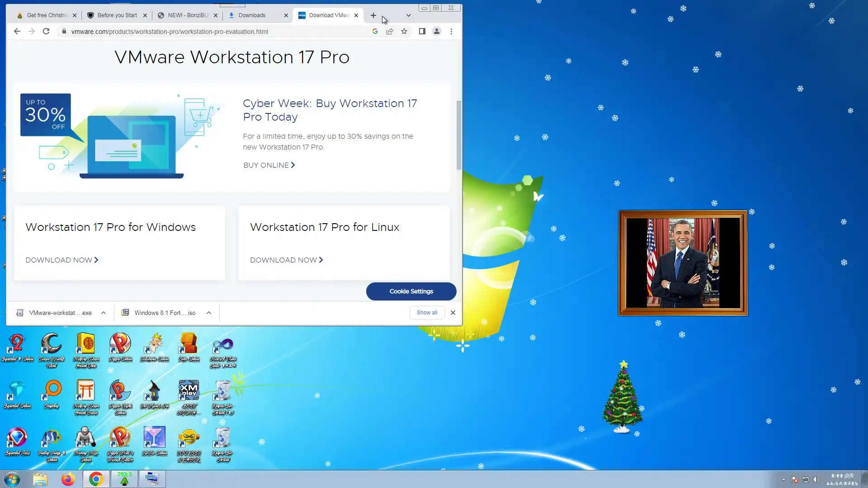Expand options for VMware-workstation exe download
This screenshot has width=868, height=488.
[x=104, y=313]
